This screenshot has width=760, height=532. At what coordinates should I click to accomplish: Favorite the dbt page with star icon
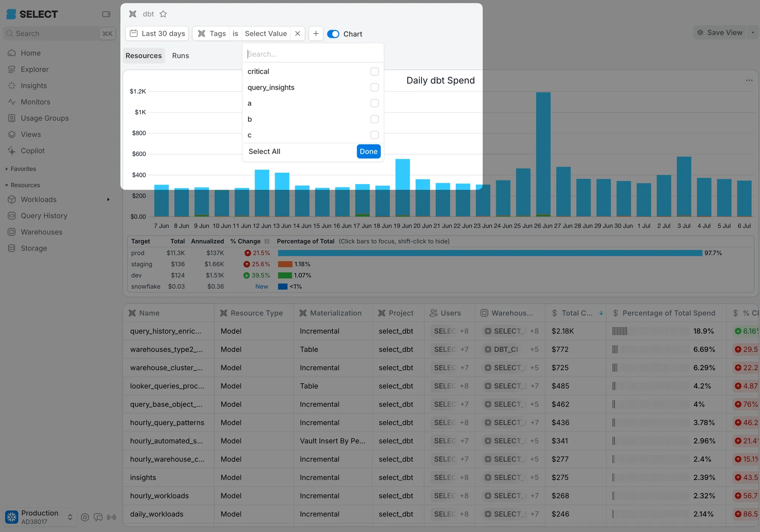(x=163, y=14)
